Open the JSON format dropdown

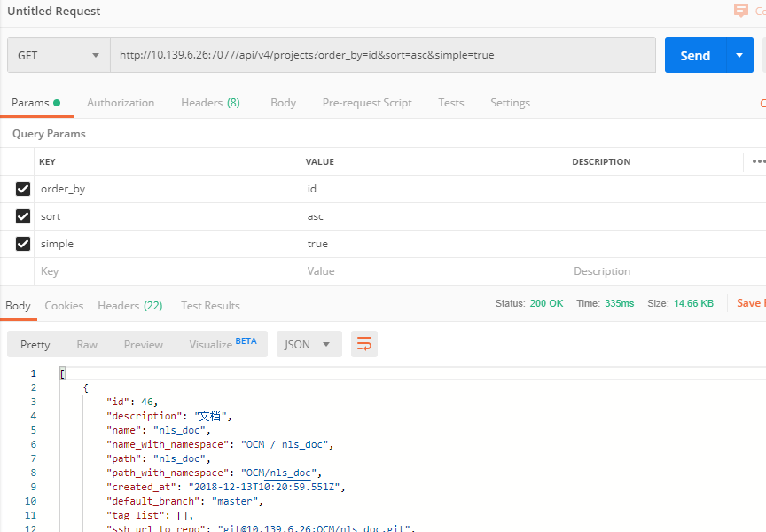pos(309,344)
